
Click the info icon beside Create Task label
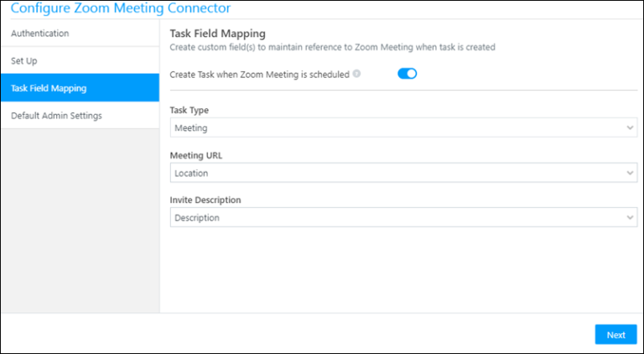click(x=356, y=74)
